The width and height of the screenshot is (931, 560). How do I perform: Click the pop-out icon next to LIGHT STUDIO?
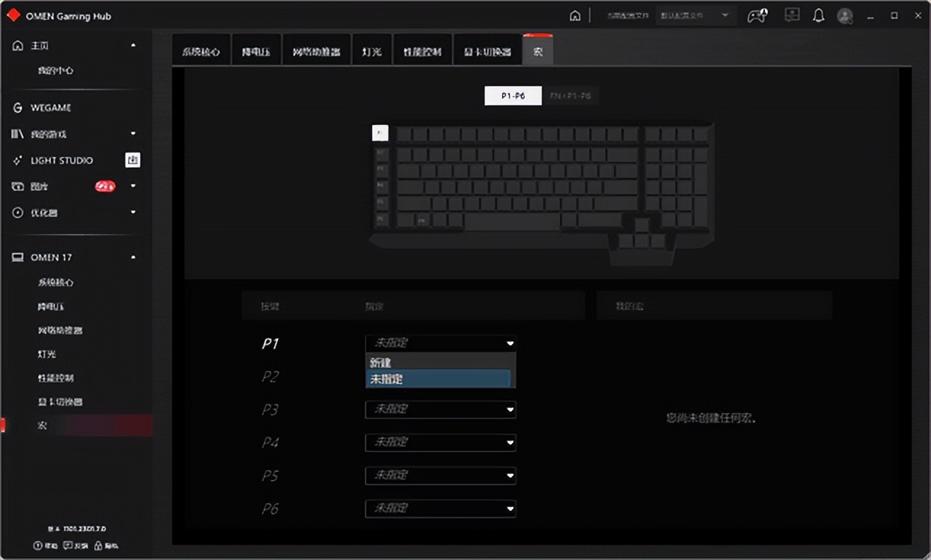click(132, 160)
